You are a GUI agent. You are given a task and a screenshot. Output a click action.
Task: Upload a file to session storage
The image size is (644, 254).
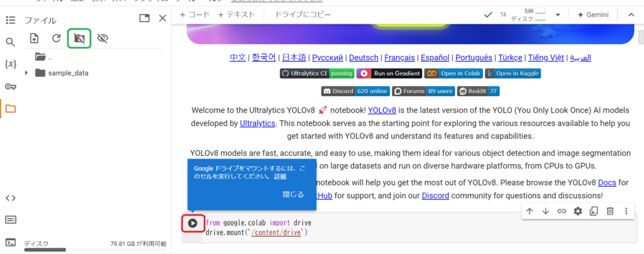pos(34,38)
